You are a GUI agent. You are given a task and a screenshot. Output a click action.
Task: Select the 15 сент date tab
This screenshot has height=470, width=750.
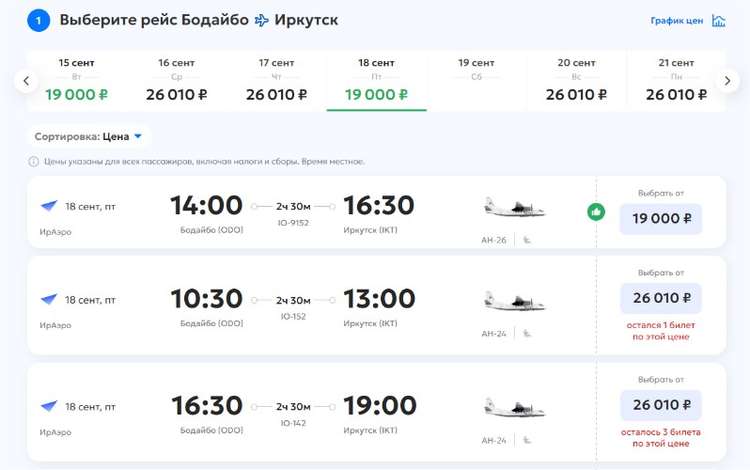(x=77, y=81)
